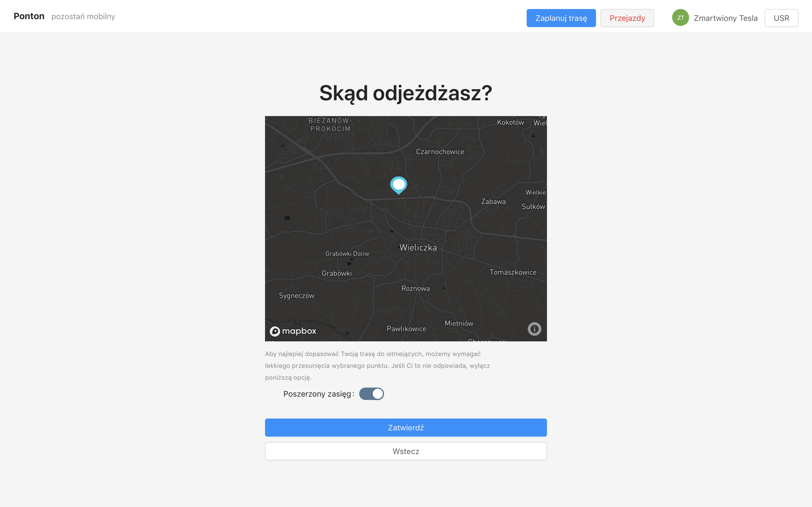Click the USR button
The width and height of the screenshot is (812, 507).
(781, 18)
